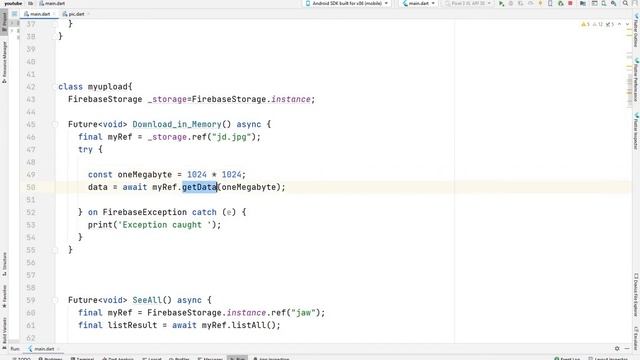Open the Flutter Performance right side tab
Image resolution: width=640 pixels, height=360 pixels.
coord(636,80)
